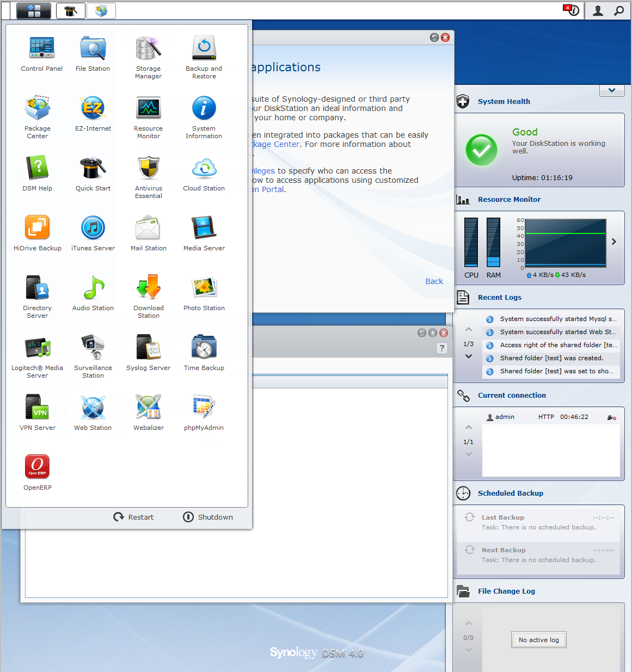Click the Last Backup entry
This screenshot has height=672, width=632.
(x=538, y=522)
